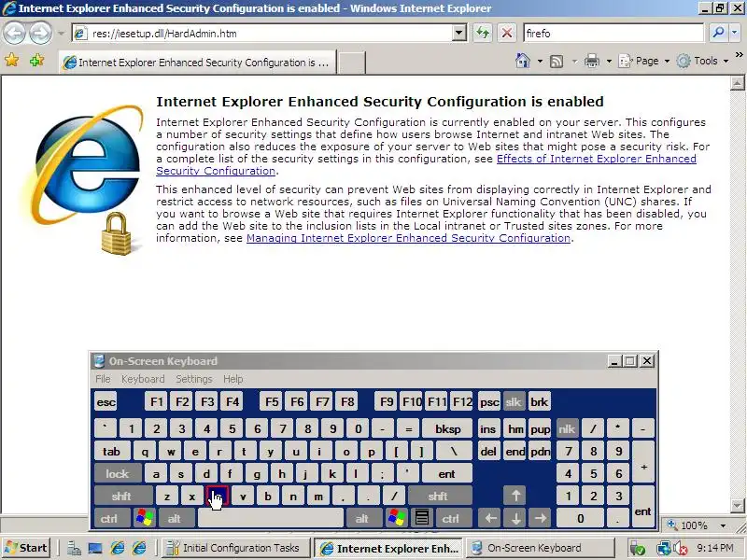Open the Windows Start menu

pos(27,548)
